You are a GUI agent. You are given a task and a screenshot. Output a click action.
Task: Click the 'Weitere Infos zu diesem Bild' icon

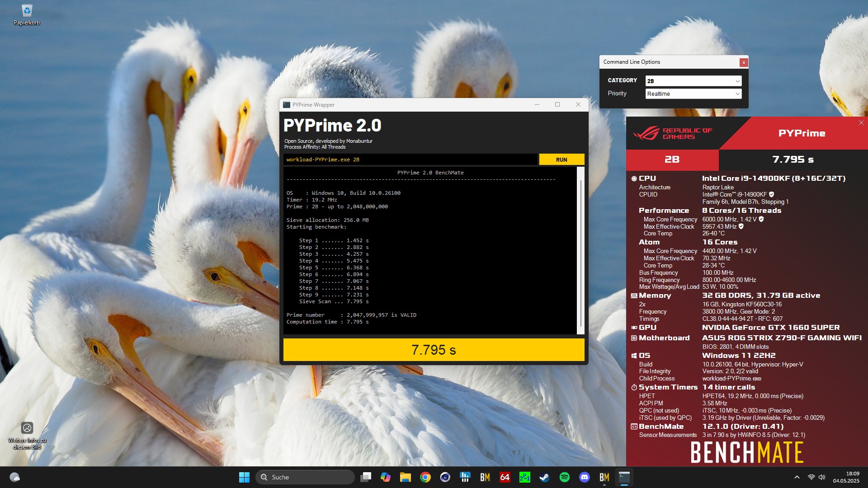pyautogui.click(x=27, y=436)
